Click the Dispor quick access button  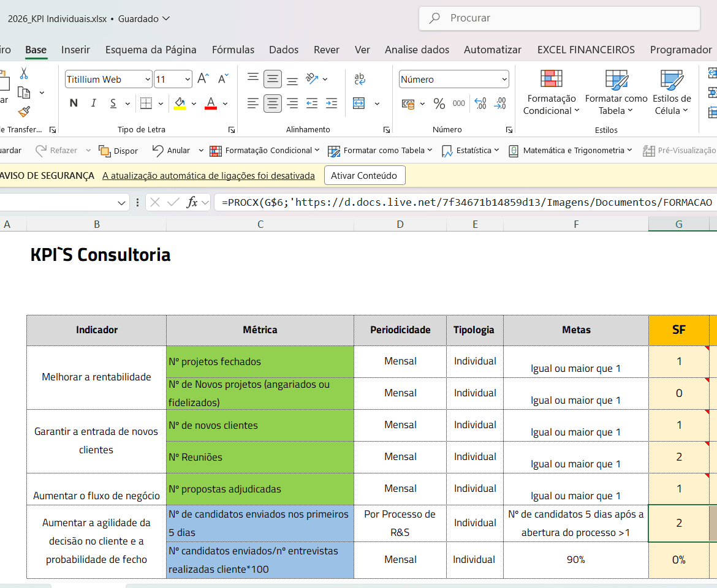coord(118,151)
